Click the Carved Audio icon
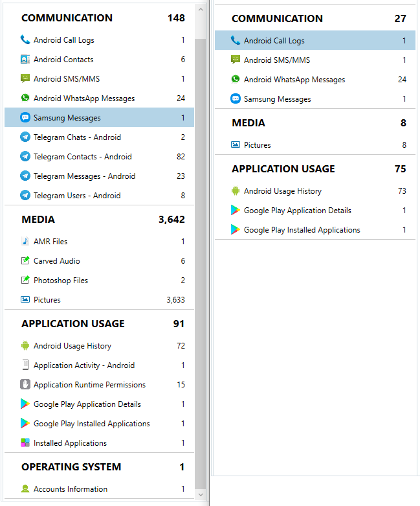The image size is (420, 506). point(25,260)
